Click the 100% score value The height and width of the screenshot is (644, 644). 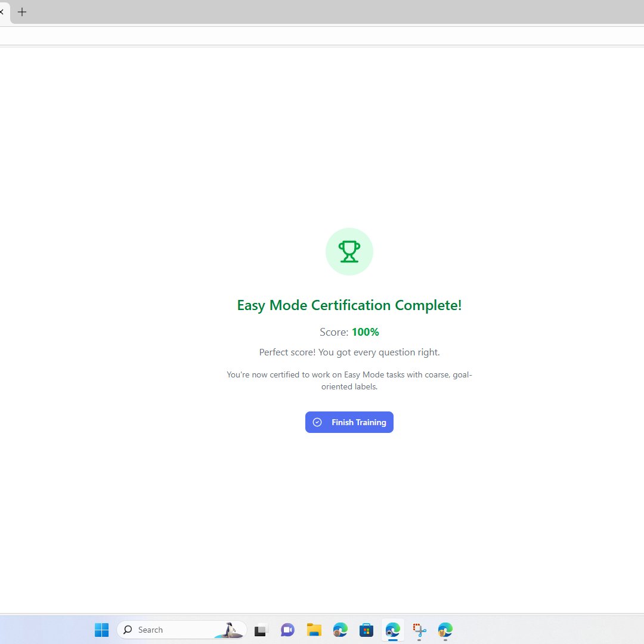[365, 332]
